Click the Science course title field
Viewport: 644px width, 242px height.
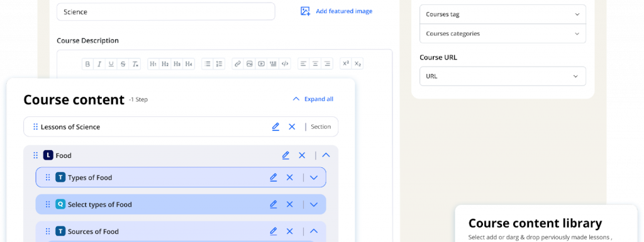click(x=166, y=12)
